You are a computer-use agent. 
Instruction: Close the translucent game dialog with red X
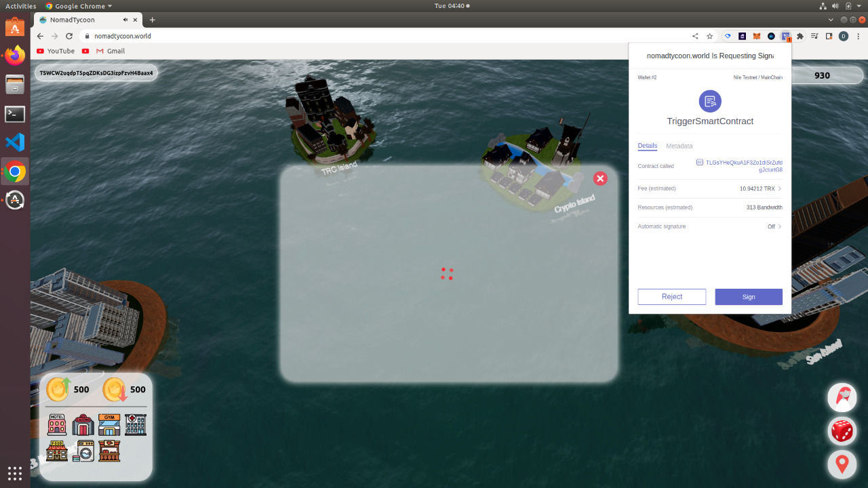[600, 178]
